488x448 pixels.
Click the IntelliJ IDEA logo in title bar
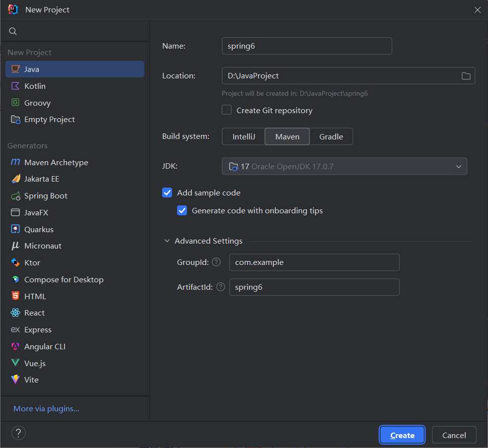[x=13, y=9]
